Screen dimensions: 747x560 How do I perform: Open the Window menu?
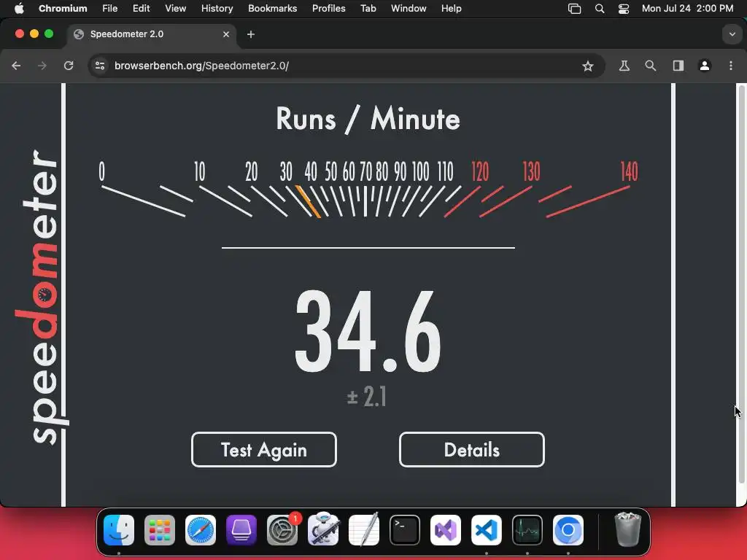pyautogui.click(x=409, y=8)
